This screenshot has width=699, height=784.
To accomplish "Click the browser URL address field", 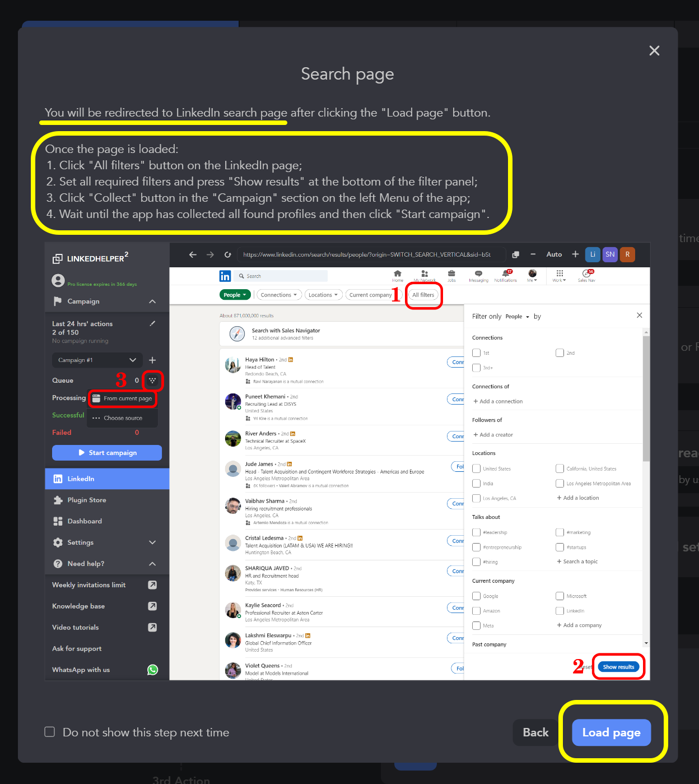I will [370, 254].
